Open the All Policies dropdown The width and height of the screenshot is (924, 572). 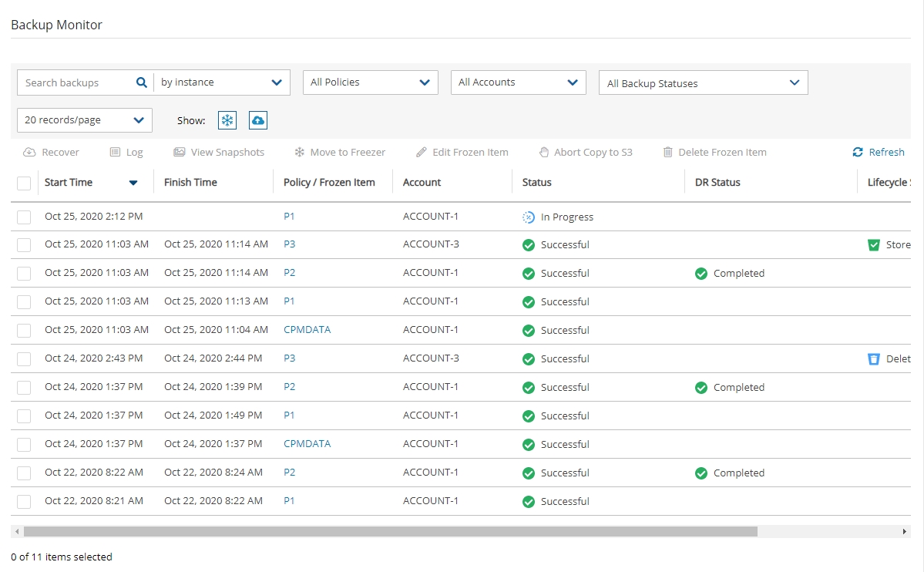point(370,82)
